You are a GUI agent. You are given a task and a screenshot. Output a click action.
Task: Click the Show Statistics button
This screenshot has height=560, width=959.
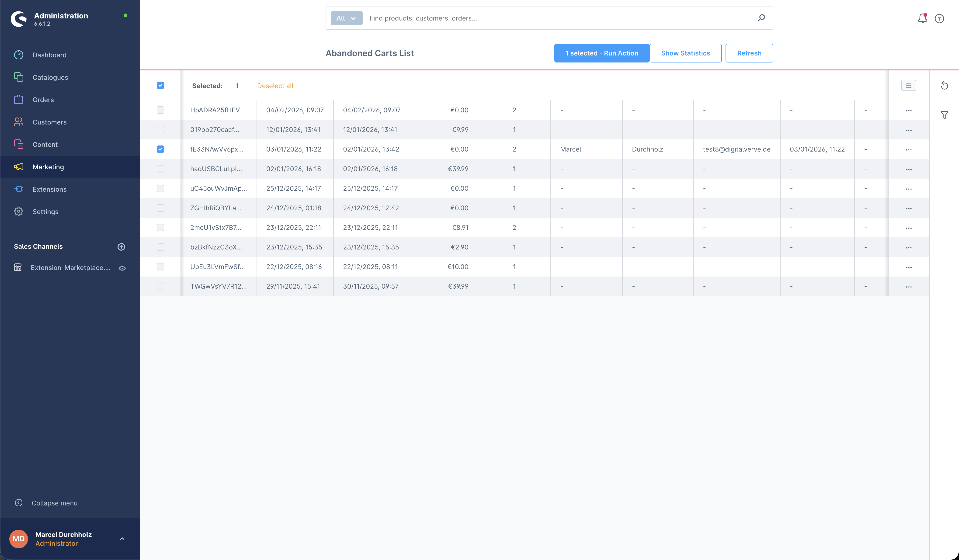coord(685,53)
